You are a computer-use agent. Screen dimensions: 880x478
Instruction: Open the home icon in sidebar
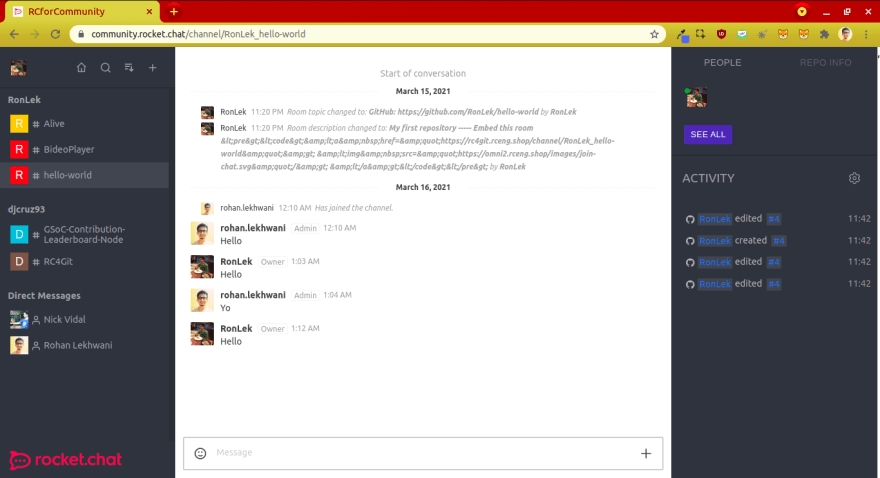(81, 67)
